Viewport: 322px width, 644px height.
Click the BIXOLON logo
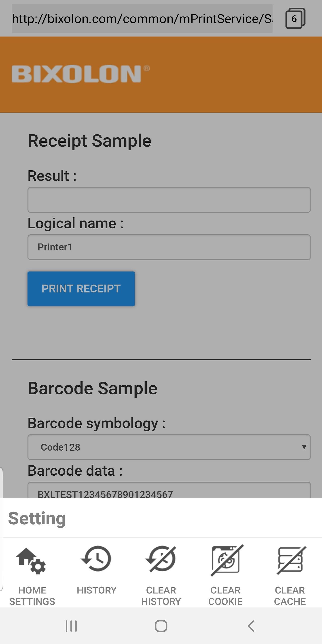80,74
